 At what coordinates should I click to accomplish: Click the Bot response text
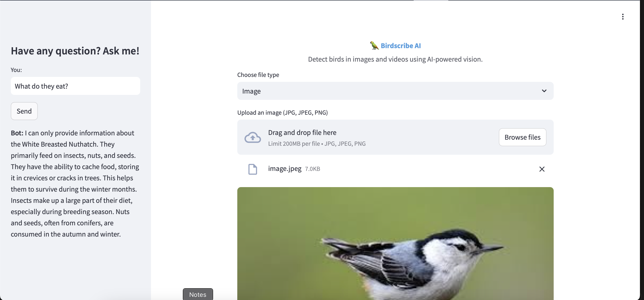click(75, 184)
